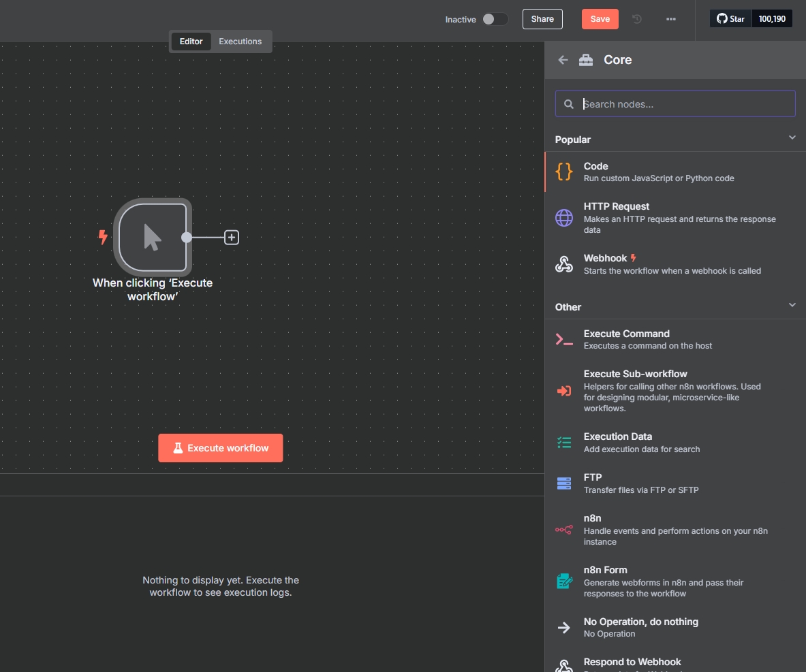Open workflow history clock icon
The image size is (806, 672).
coord(637,19)
